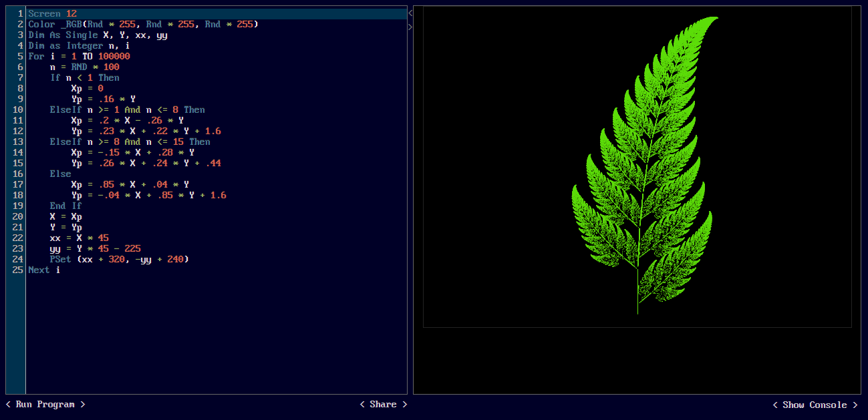Click 'Yp = -.04 * X + .85 * Y + 1.6'
This screenshot has width=868, height=420.
pos(148,195)
